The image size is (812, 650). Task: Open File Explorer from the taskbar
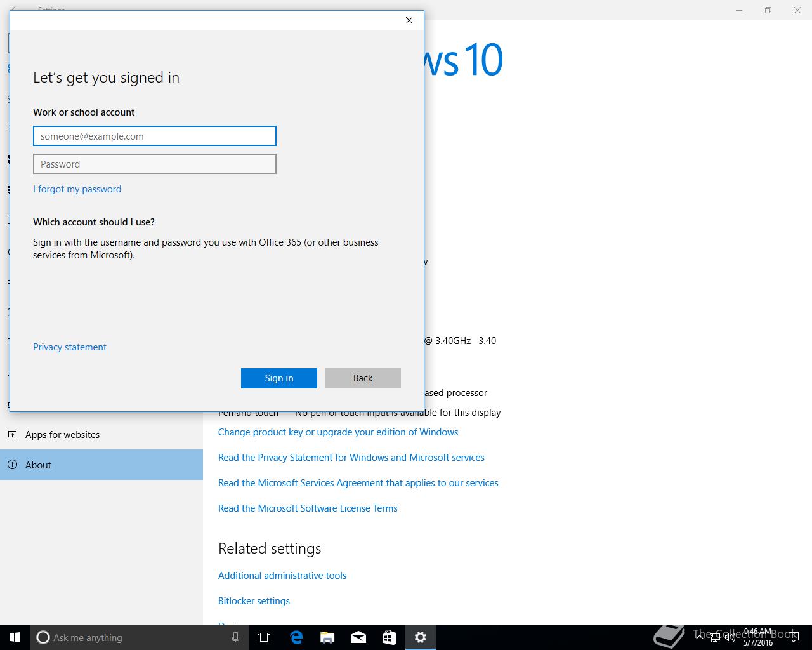pos(327,637)
